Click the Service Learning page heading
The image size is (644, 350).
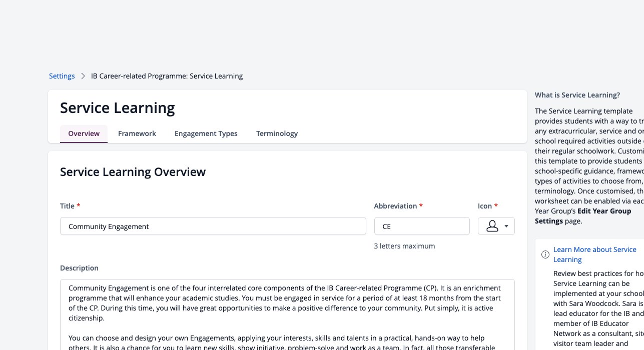pyautogui.click(x=118, y=107)
